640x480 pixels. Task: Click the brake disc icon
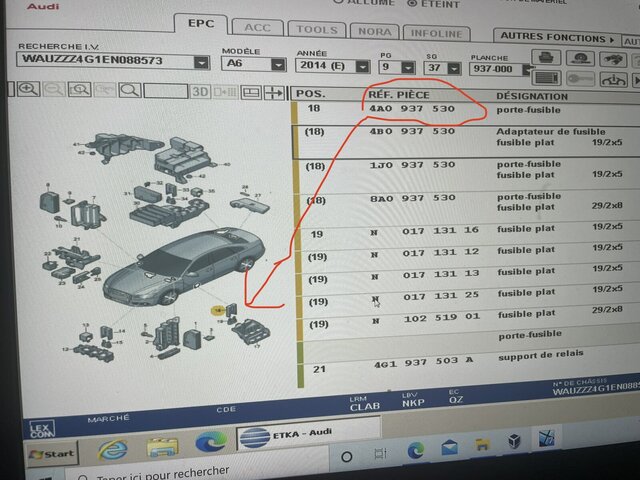[x=580, y=58]
